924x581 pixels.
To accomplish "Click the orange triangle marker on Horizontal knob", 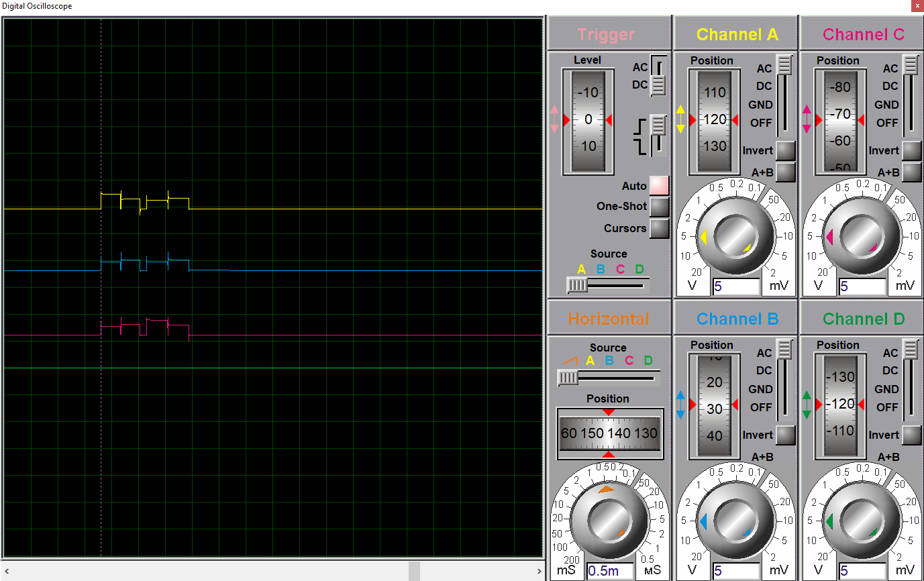I will pos(606,490).
